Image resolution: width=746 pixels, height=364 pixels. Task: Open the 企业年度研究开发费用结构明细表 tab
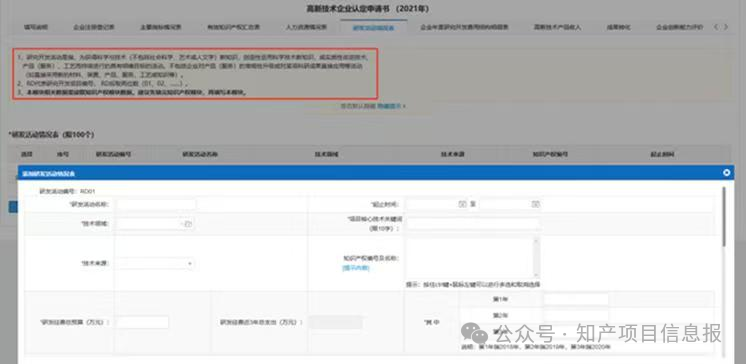[464, 28]
